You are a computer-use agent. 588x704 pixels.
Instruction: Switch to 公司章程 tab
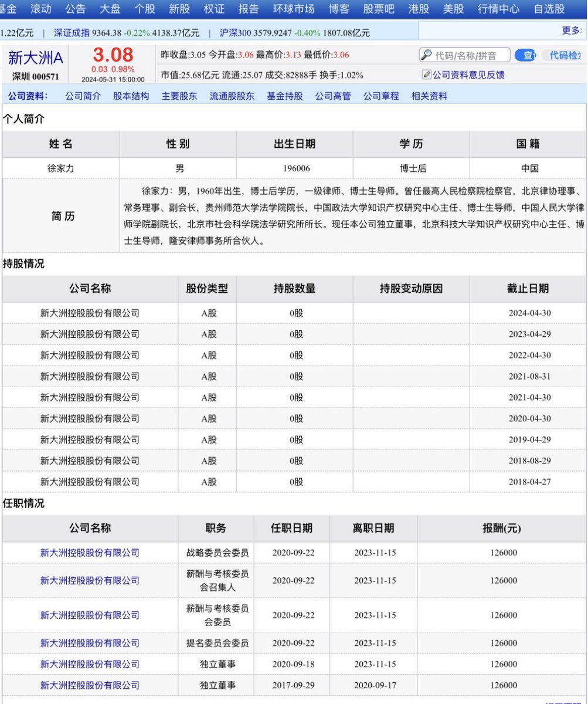click(381, 96)
